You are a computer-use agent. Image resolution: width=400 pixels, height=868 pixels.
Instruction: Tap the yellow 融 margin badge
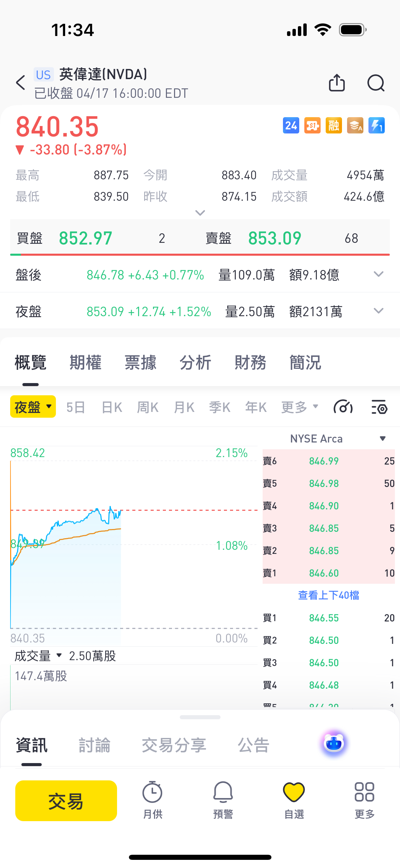334,126
